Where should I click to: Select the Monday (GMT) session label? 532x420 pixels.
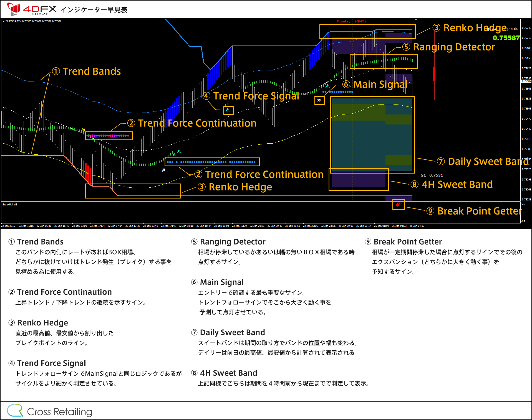coord(351,21)
